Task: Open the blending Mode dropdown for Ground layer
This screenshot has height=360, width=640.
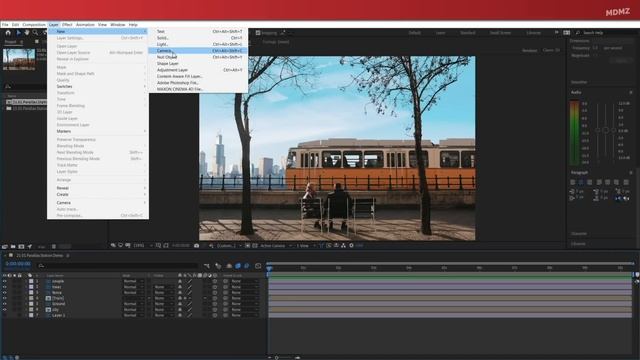Action: point(133,304)
